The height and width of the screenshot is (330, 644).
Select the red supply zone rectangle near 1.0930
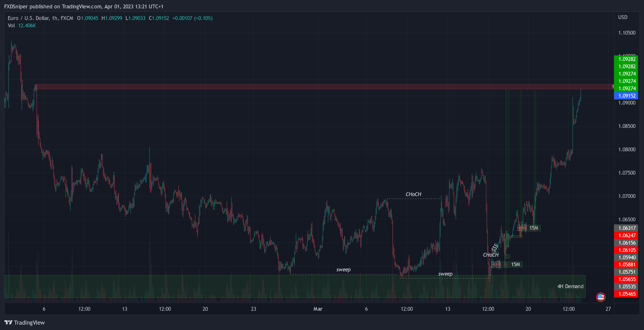tap(300, 87)
